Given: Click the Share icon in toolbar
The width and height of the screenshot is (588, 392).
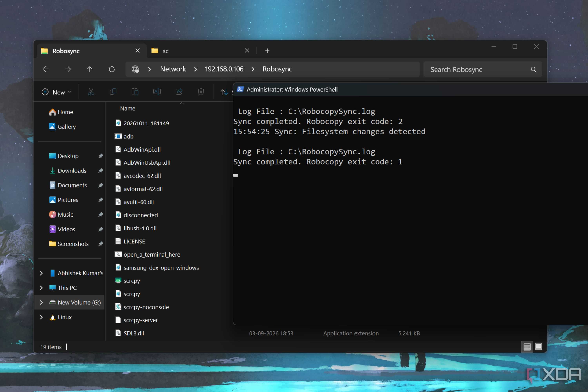Looking at the screenshot, I should (x=179, y=92).
